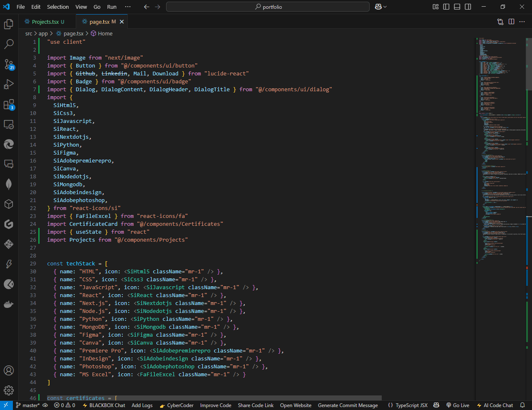The width and height of the screenshot is (532, 410).
Task: Click the editor vertical scrollbar
Action: (x=529, y=63)
